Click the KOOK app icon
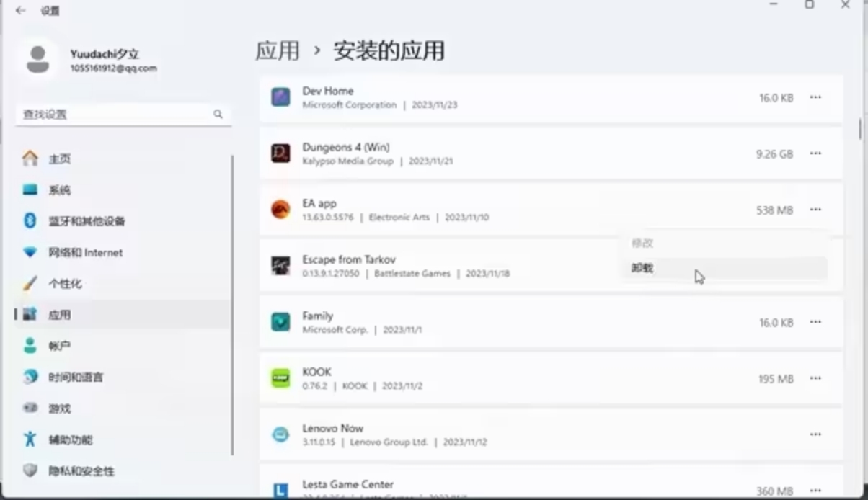This screenshot has width=868, height=500. pos(280,378)
